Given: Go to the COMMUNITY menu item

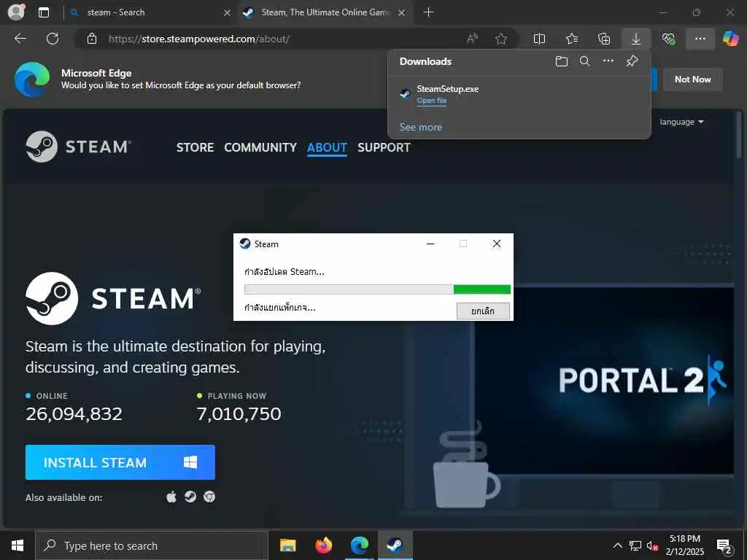Looking at the screenshot, I should (x=260, y=147).
